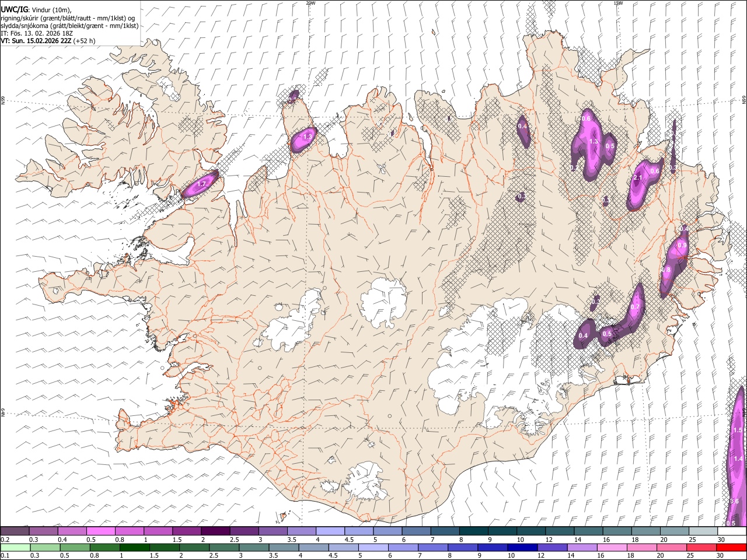Click the 0.7 snowfall label on the map
Screen dimensions: 747x560
[x=636, y=307]
